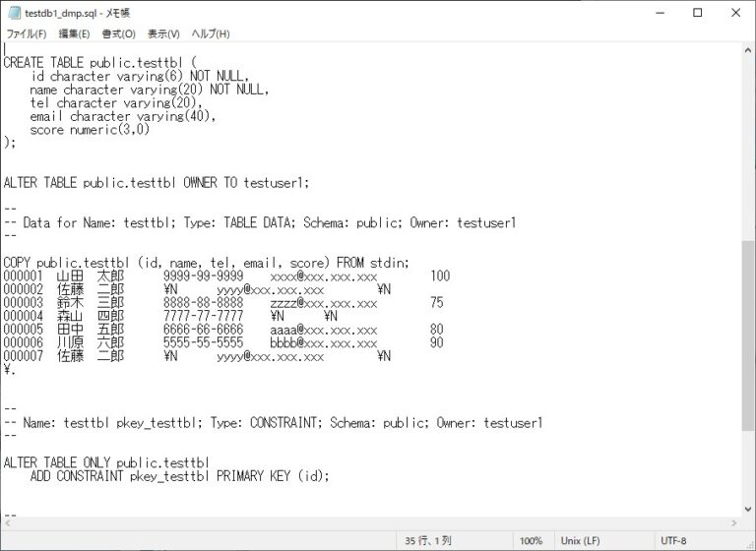This screenshot has height=551, width=756.
Task: Click the Unix (LF) status entry
Action: [580, 541]
